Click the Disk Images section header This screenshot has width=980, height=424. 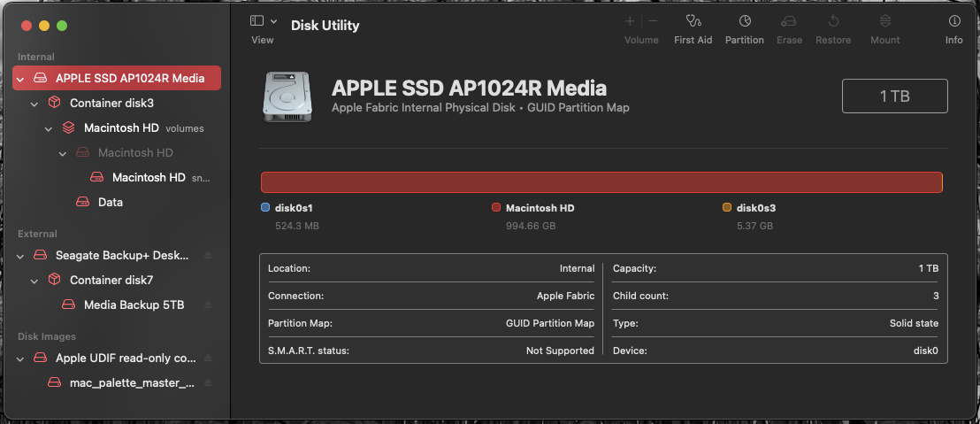pos(47,336)
